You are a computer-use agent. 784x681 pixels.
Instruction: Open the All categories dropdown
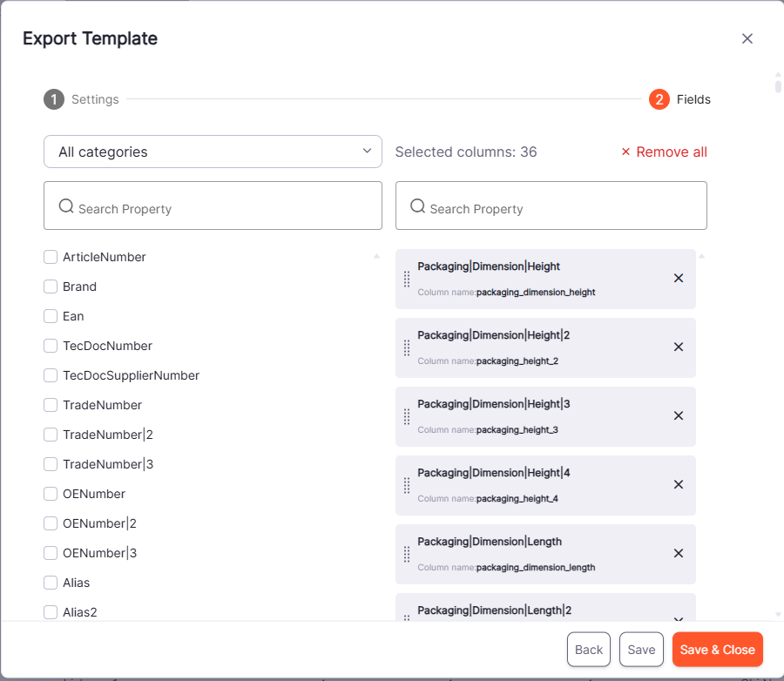[x=213, y=152]
